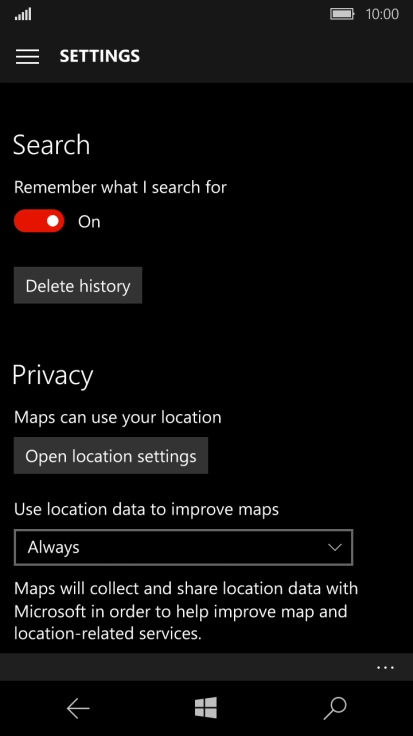Screen dimensions: 413x736
Task: Tap the battery status icon
Action: coord(342,14)
